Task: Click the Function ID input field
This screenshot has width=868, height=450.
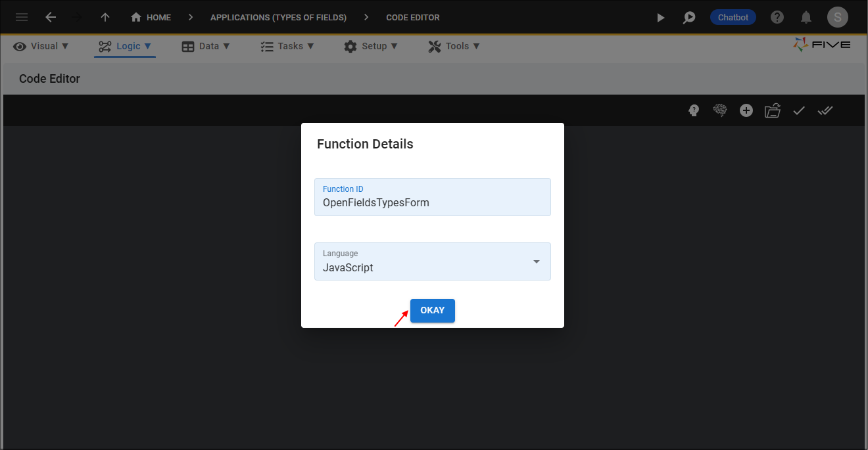Action: [x=432, y=202]
